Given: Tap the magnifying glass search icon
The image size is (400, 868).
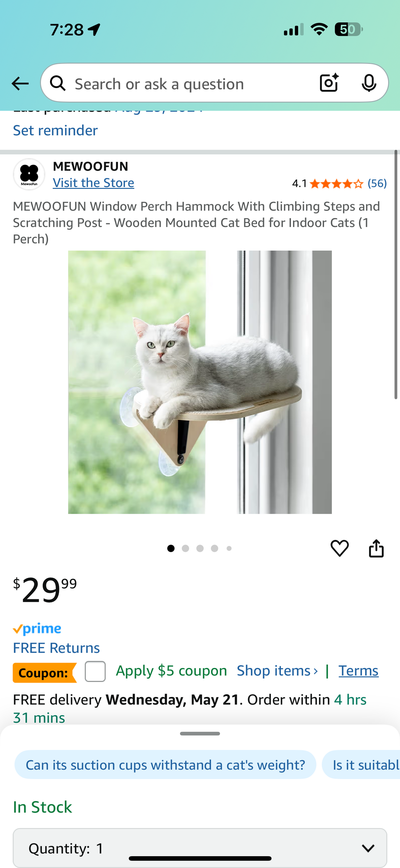Looking at the screenshot, I should pyautogui.click(x=58, y=83).
